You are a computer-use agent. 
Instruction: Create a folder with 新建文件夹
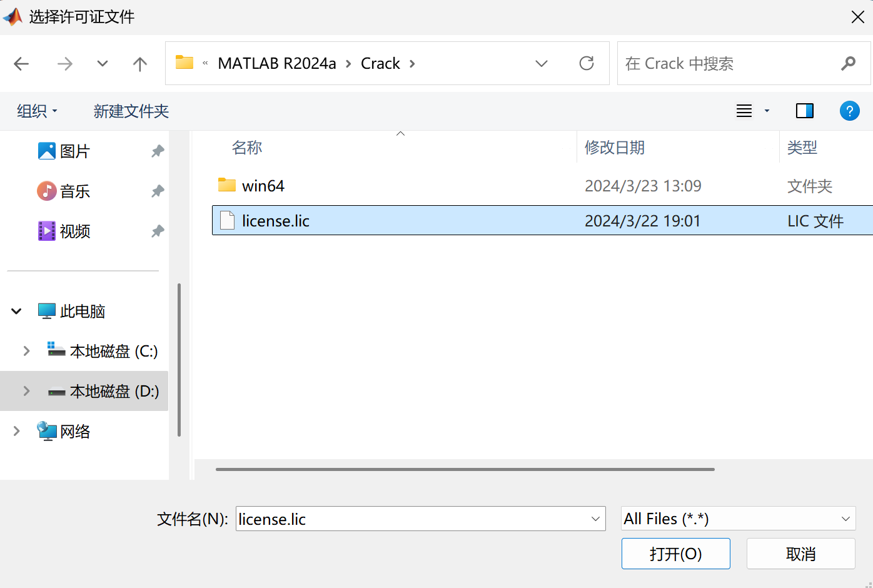[131, 111]
